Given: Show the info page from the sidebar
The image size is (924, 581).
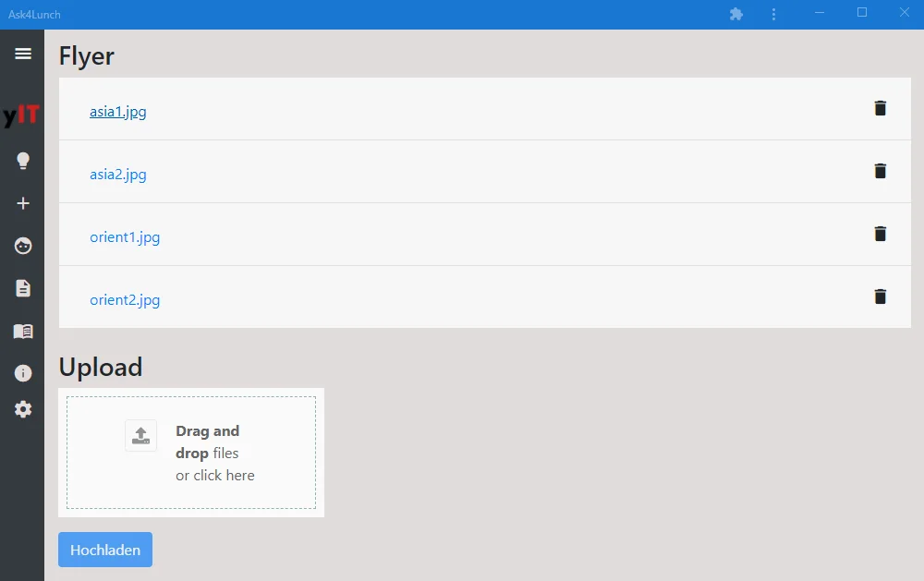Looking at the screenshot, I should [23, 373].
